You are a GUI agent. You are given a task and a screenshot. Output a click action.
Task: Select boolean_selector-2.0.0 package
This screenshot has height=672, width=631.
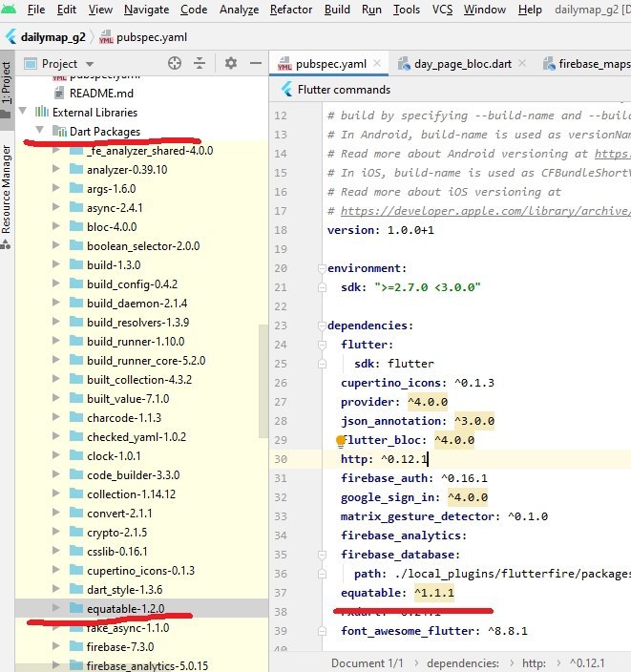(x=143, y=245)
